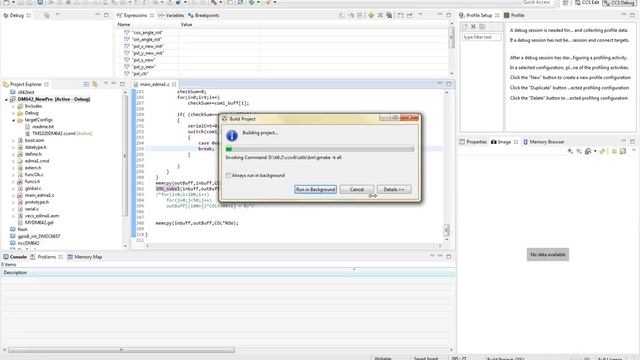Open the Breakpoints tab
Image resolution: width=640 pixels, height=360 pixels.
coord(204,16)
